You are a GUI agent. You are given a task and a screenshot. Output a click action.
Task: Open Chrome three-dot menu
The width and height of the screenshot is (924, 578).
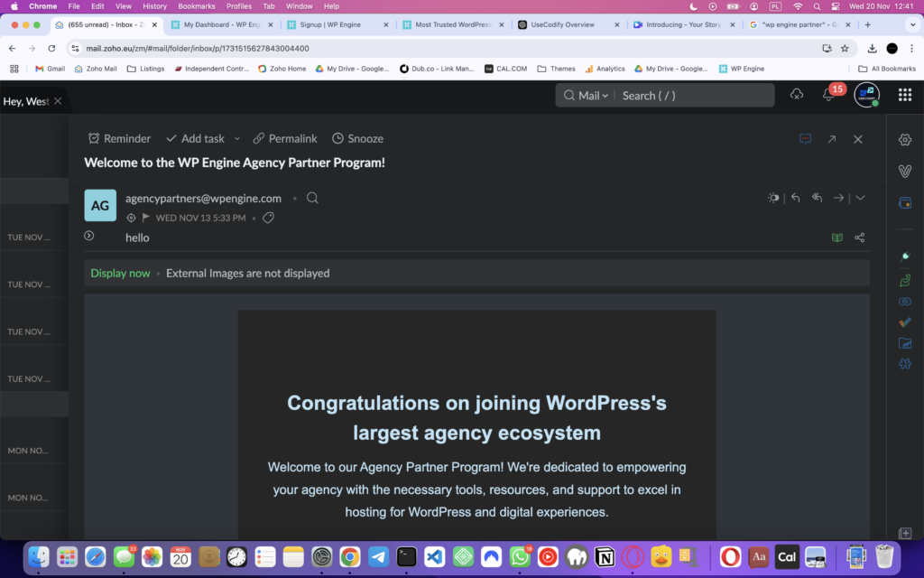911,49
